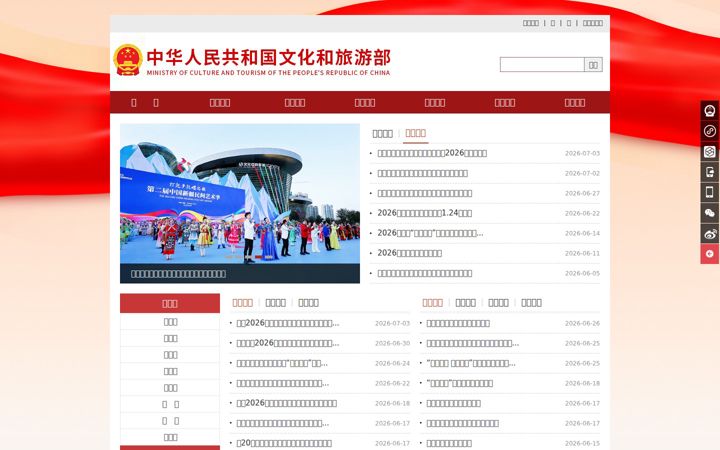This screenshot has width=720, height=450.
Task: Open the phone-with-message icon in right sidebar
Action: [709, 172]
